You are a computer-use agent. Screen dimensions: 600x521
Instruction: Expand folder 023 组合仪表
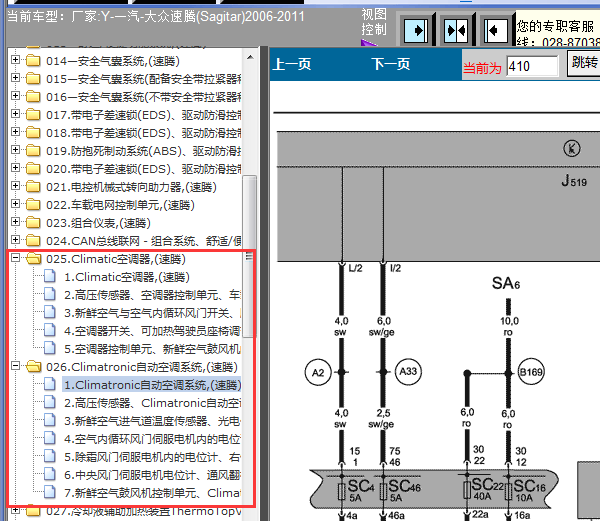point(15,222)
